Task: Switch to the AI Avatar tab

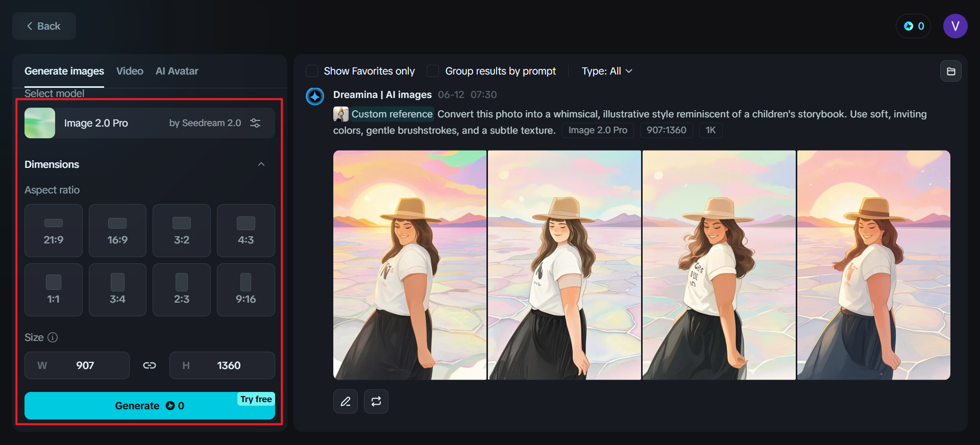Action: tap(177, 71)
